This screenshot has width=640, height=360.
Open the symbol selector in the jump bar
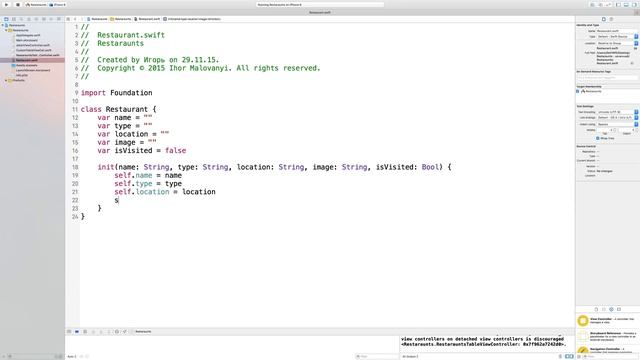192,19
